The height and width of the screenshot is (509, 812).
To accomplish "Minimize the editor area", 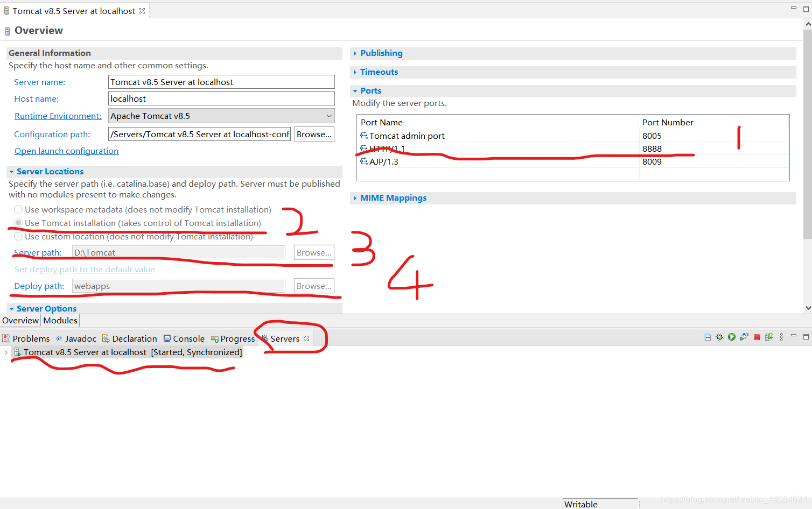I will [x=794, y=8].
